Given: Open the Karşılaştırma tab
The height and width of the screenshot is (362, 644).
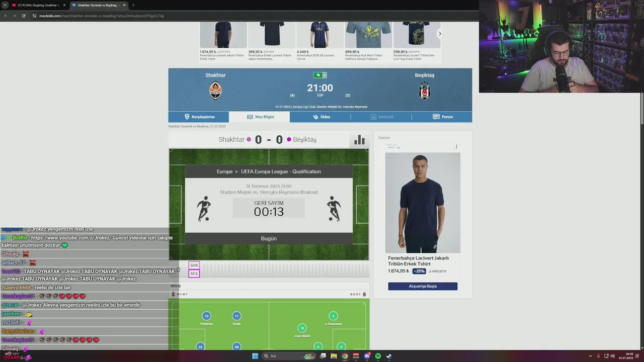Looking at the screenshot, I should pos(199,117).
